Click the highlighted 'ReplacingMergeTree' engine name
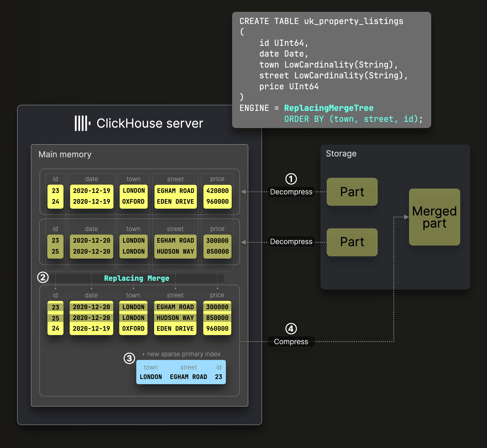This screenshot has height=448, width=487. tap(329, 108)
